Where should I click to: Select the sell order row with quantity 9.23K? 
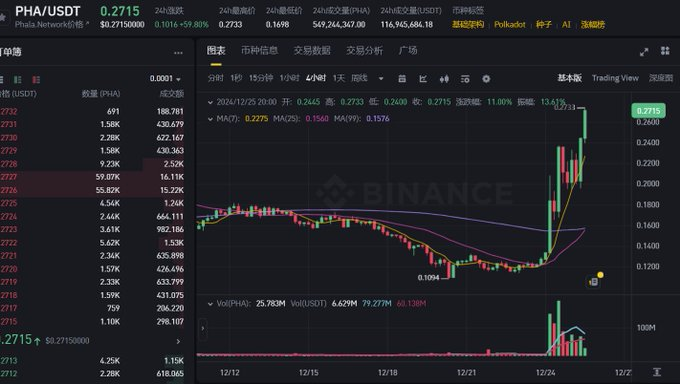[x=92, y=164]
